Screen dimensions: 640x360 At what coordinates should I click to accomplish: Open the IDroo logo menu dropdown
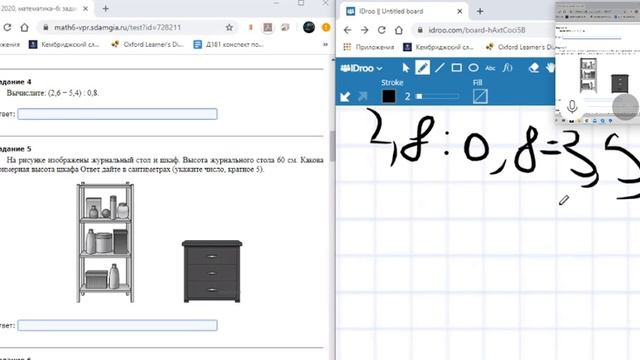pyautogui.click(x=361, y=68)
